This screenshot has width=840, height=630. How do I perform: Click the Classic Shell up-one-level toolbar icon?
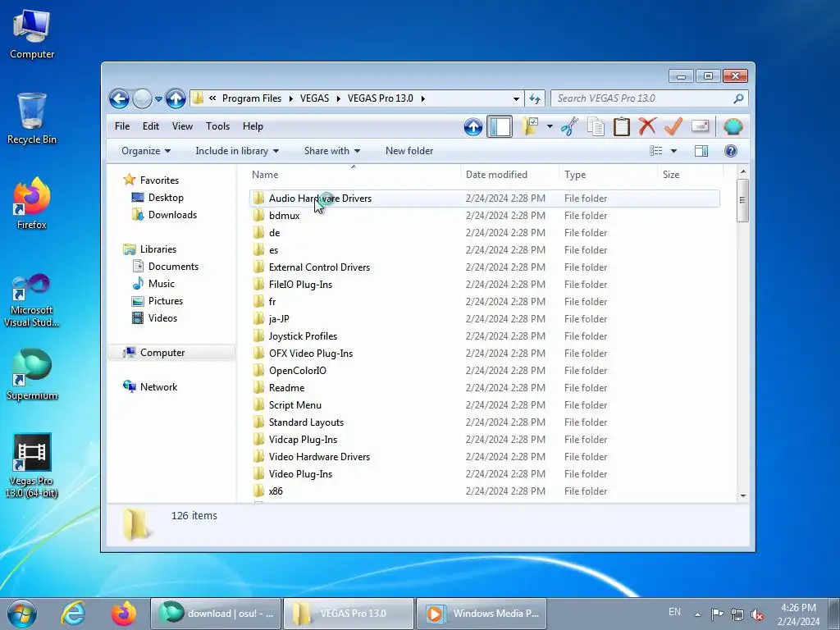[x=473, y=127]
